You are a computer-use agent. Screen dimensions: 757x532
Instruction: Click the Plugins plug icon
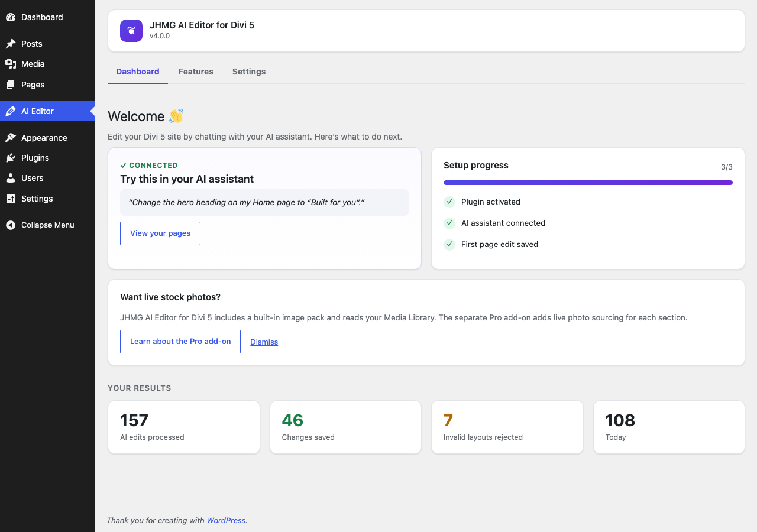11,158
